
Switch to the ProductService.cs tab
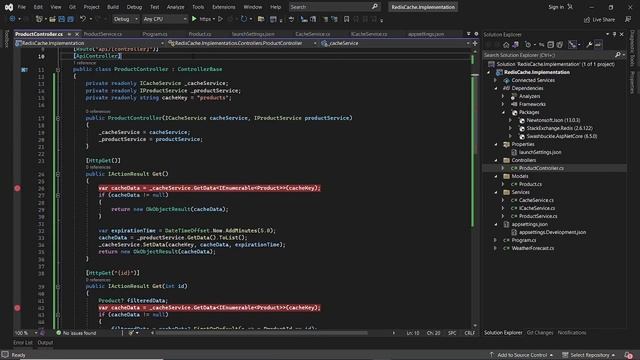coord(102,34)
